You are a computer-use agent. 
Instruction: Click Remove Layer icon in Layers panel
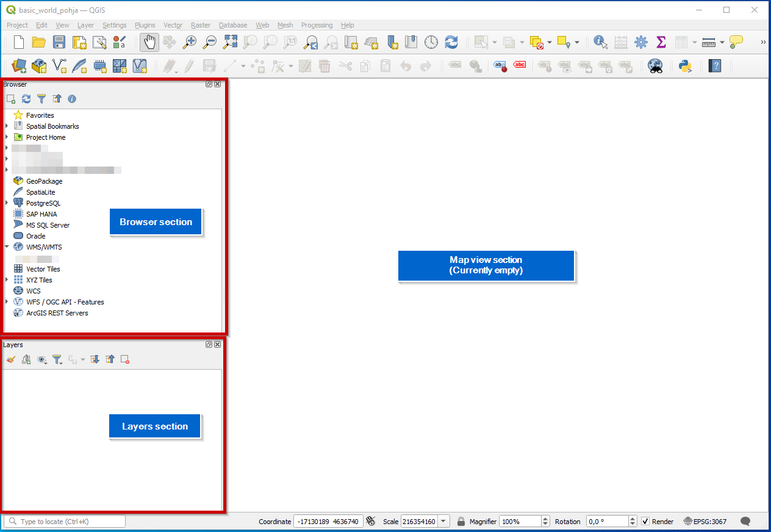(125, 360)
